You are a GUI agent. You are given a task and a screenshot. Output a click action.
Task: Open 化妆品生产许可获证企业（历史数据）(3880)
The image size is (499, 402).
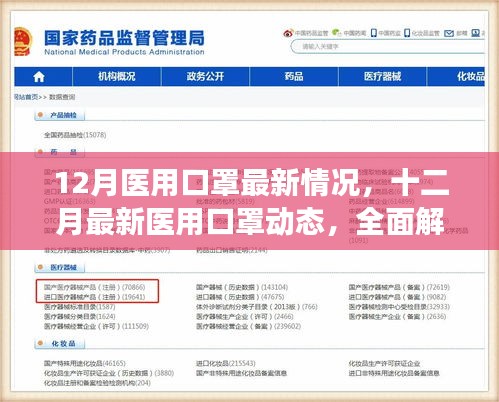(109, 373)
